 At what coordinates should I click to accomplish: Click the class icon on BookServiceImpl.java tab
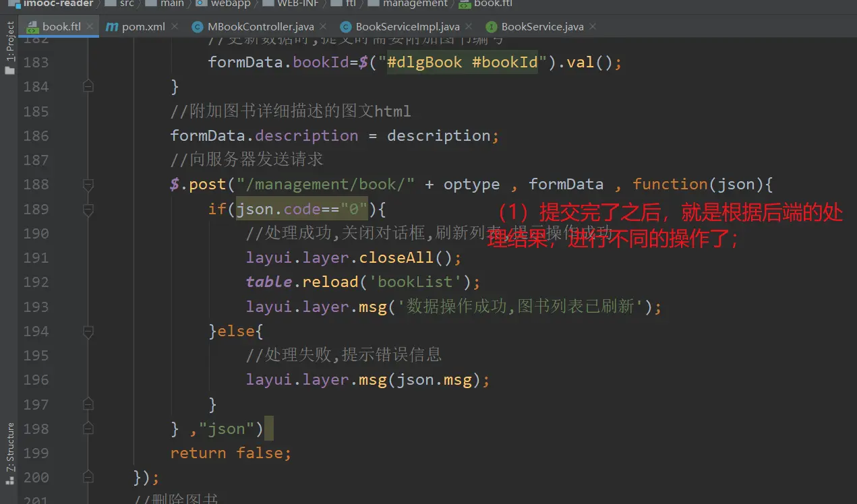pyautogui.click(x=345, y=27)
